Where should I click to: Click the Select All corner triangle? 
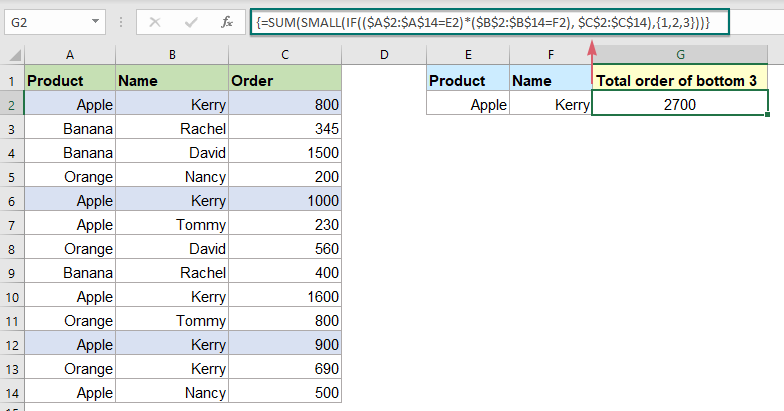tap(12, 56)
